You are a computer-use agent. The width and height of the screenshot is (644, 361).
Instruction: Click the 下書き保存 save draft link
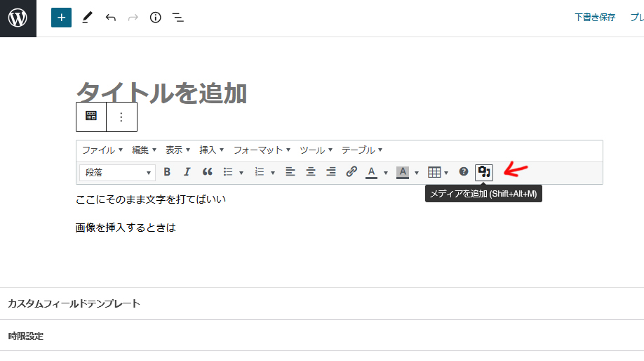[595, 18]
